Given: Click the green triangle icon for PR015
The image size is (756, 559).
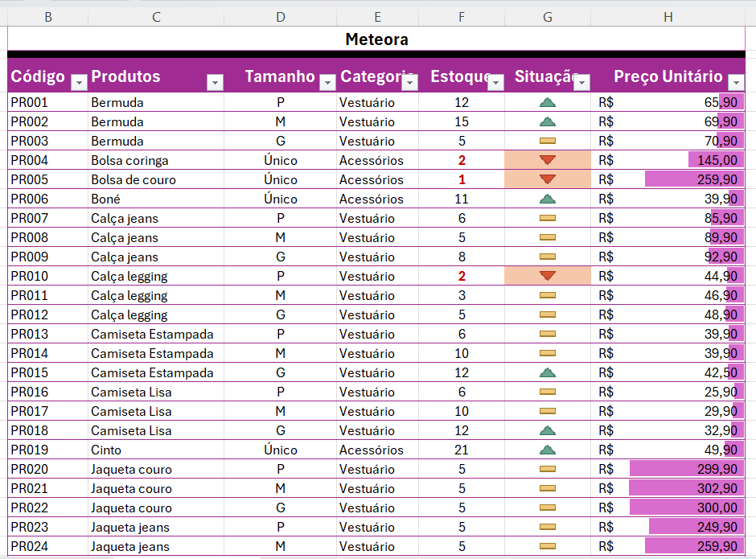Looking at the screenshot, I should 548,372.
